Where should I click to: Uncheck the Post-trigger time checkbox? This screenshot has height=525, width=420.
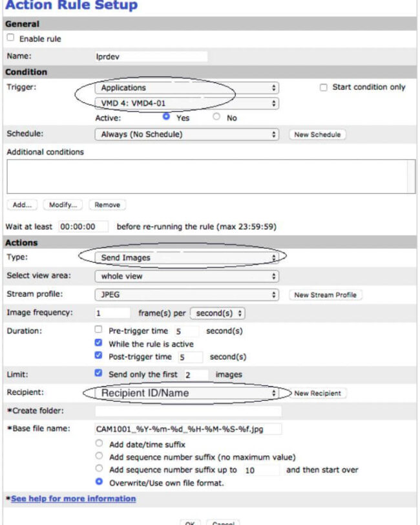point(98,355)
